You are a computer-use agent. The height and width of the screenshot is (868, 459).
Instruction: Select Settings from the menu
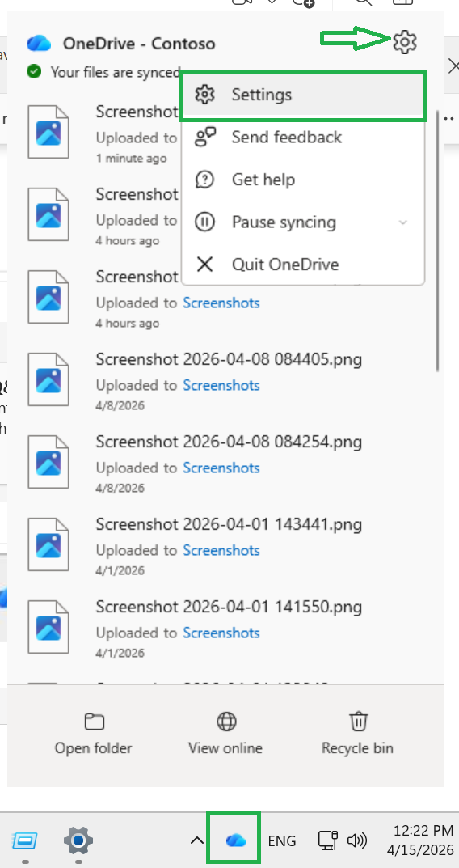click(303, 95)
